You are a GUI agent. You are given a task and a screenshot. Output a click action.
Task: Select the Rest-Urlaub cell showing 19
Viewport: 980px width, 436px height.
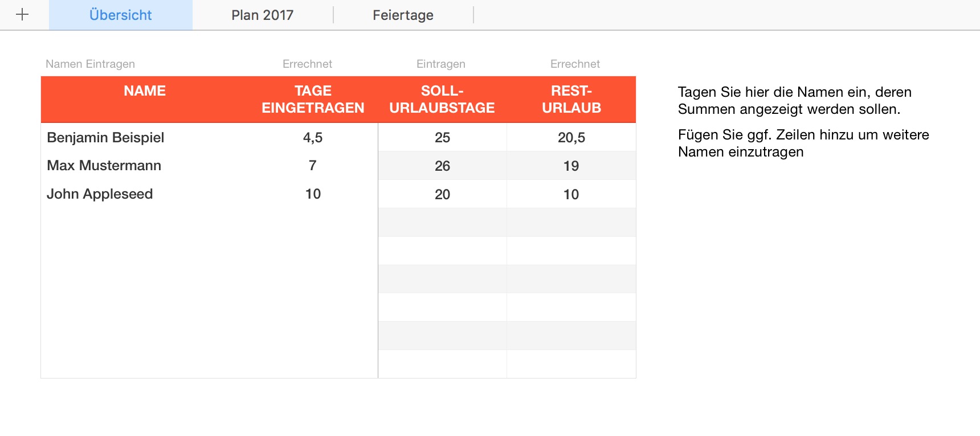pyautogui.click(x=571, y=166)
